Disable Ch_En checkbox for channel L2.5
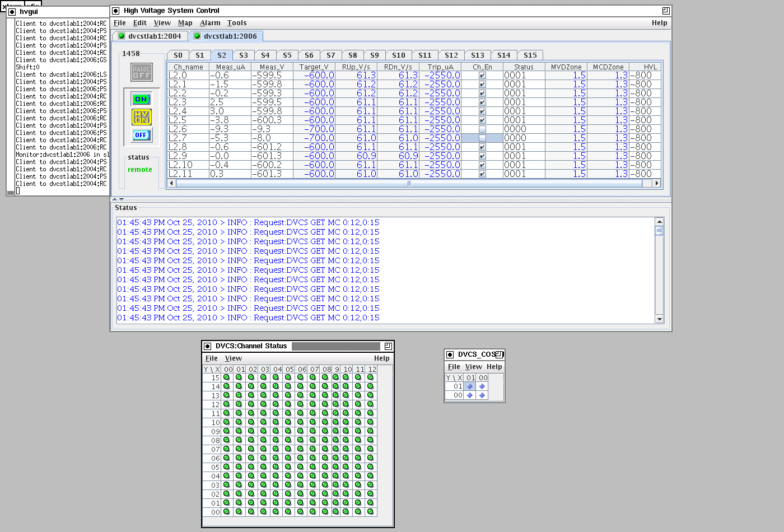Screen dimensions: 784x532 [482, 120]
